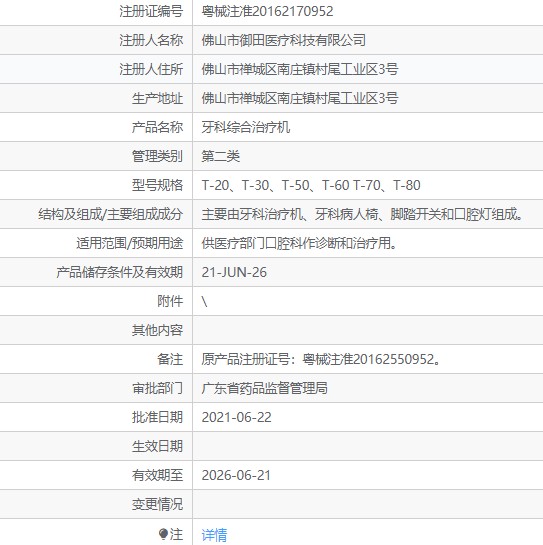This screenshot has height=545, width=543.
Task: Click the 生产地址 address value
Action: [x=300, y=98]
